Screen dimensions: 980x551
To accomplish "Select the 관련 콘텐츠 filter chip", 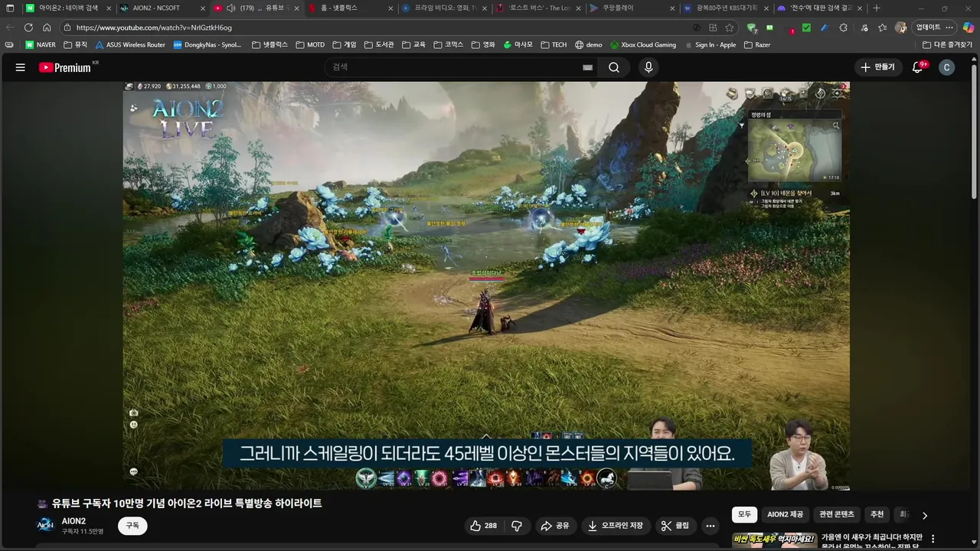I will click(836, 515).
